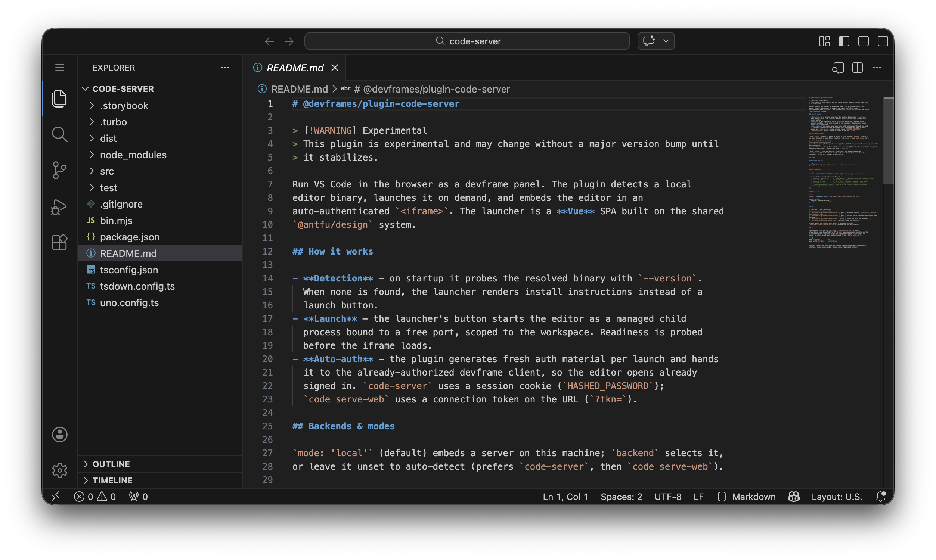Viewport: 936px width, 560px height.
Task: Open remote window indicator in status bar
Action: tap(56, 497)
